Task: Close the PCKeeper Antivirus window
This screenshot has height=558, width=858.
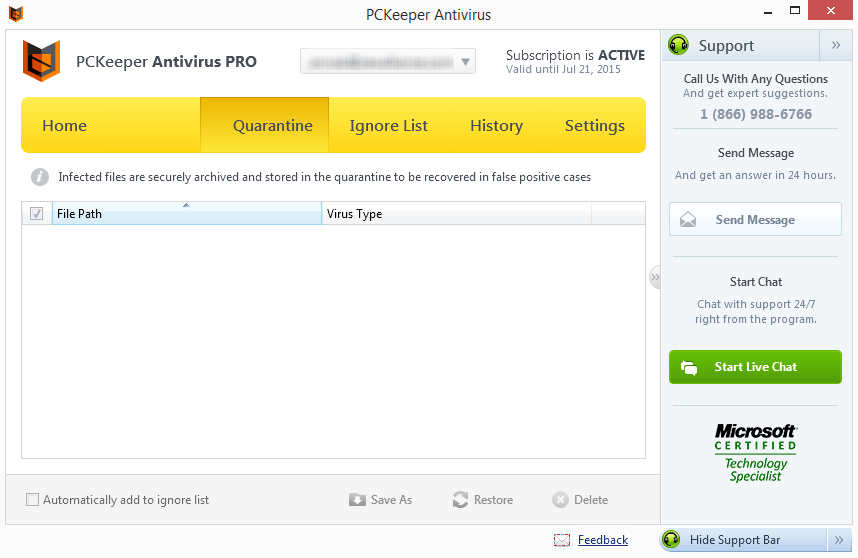Action: [x=831, y=10]
